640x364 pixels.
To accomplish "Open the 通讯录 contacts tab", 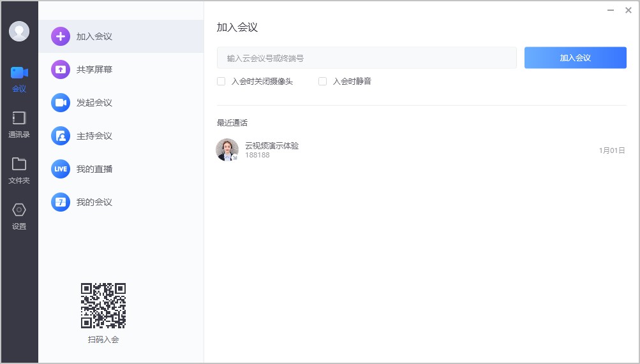I will pyautogui.click(x=19, y=125).
